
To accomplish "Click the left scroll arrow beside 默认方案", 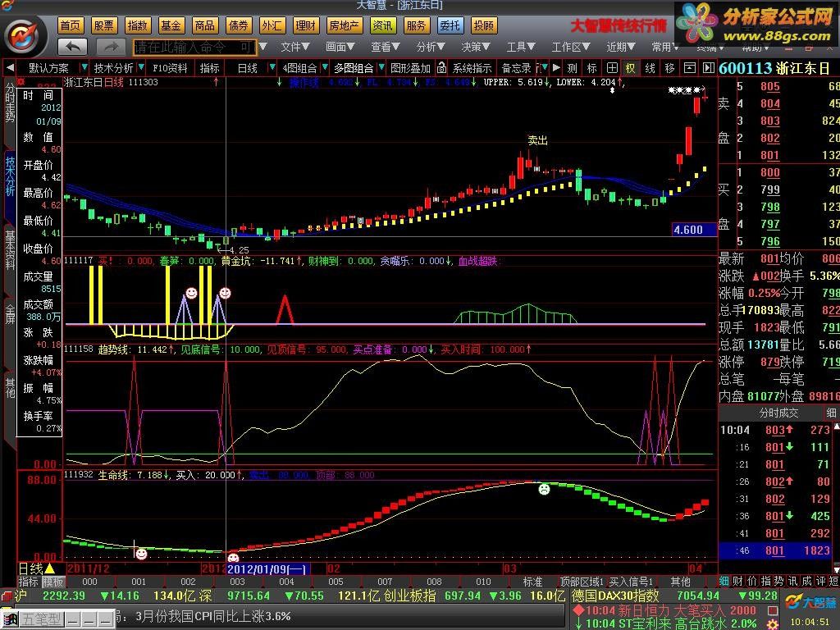I will point(10,67).
